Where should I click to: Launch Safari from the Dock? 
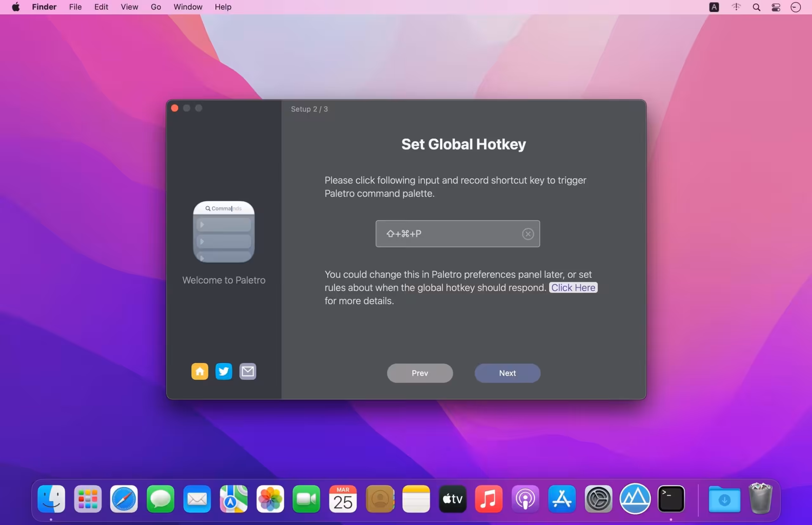click(124, 499)
